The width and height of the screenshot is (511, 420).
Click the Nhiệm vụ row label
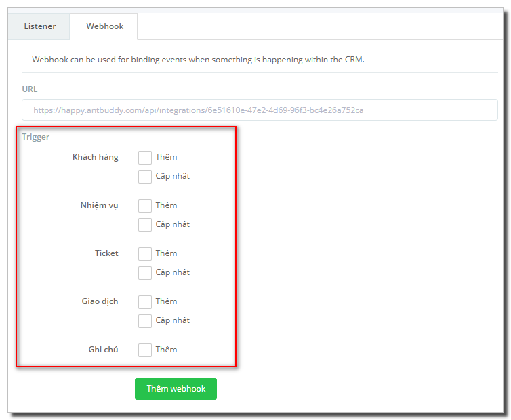click(x=99, y=205)
